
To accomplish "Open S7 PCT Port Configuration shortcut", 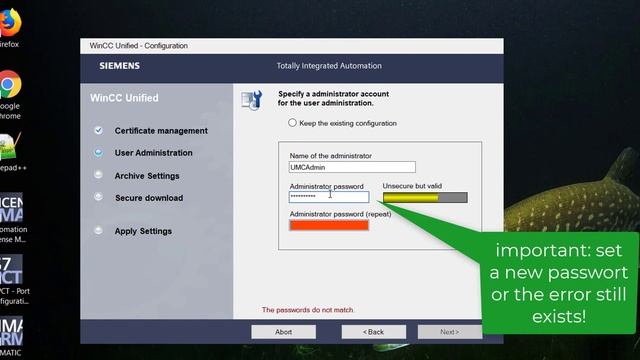I will pos(13,280).
